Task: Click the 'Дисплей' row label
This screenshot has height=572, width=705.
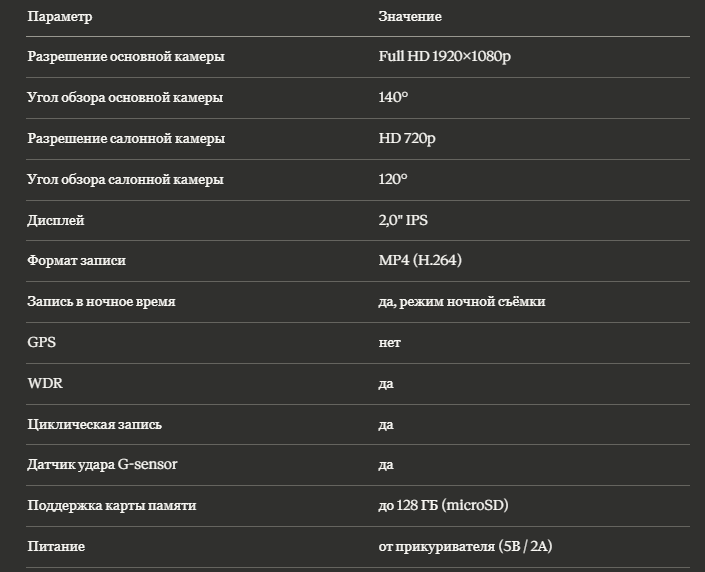Action: [x=56, y=220]
